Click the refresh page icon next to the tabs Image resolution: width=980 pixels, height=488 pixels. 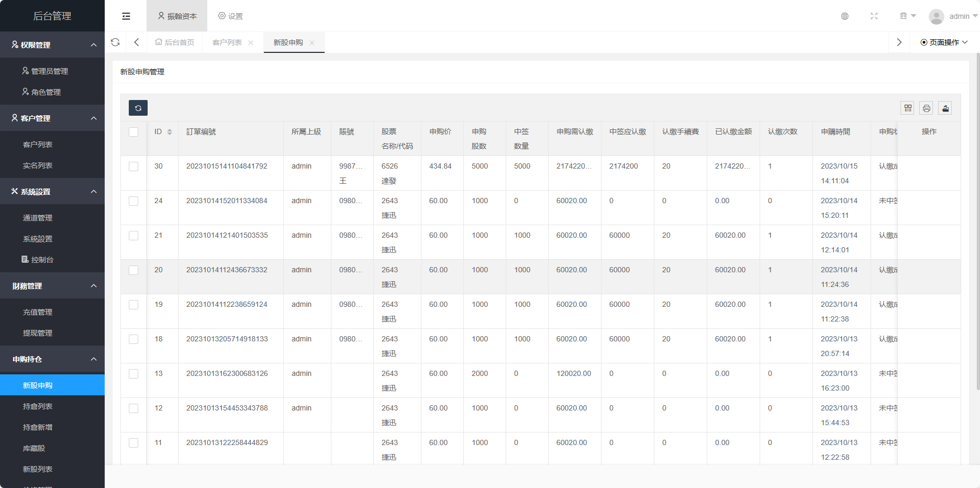[x=115, y=42]
